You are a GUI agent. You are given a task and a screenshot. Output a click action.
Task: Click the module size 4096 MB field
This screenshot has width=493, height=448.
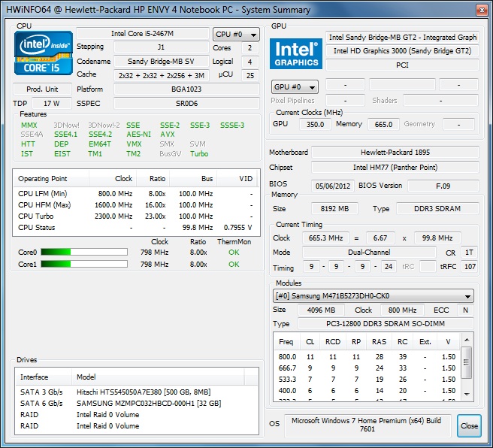(x=321, y=310)
